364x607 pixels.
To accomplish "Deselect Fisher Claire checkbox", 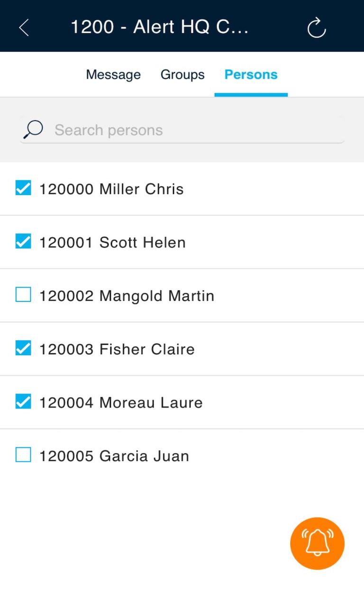I will [x=23, y=349].
